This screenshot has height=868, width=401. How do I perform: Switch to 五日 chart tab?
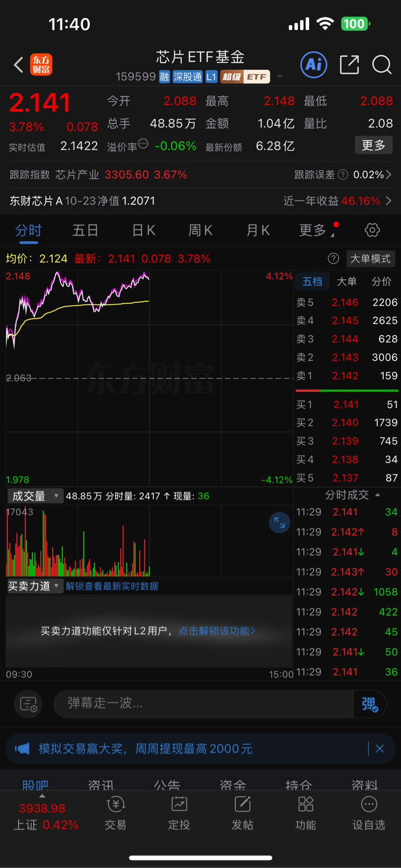coord(85,230)
